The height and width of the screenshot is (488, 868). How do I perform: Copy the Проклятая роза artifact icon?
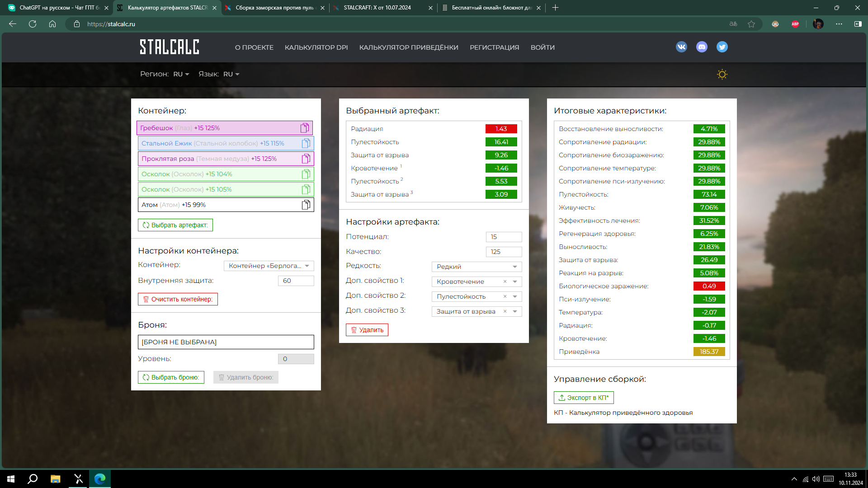pos(306,159)
